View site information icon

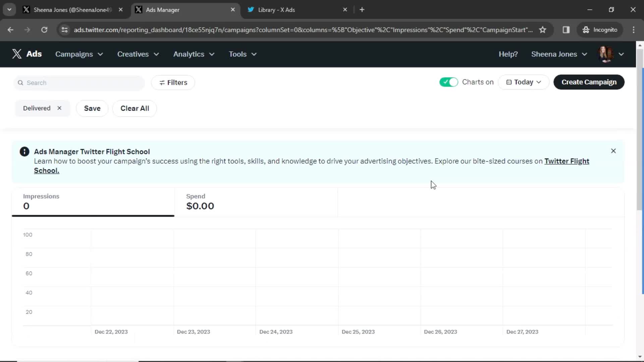coord(64,30)
